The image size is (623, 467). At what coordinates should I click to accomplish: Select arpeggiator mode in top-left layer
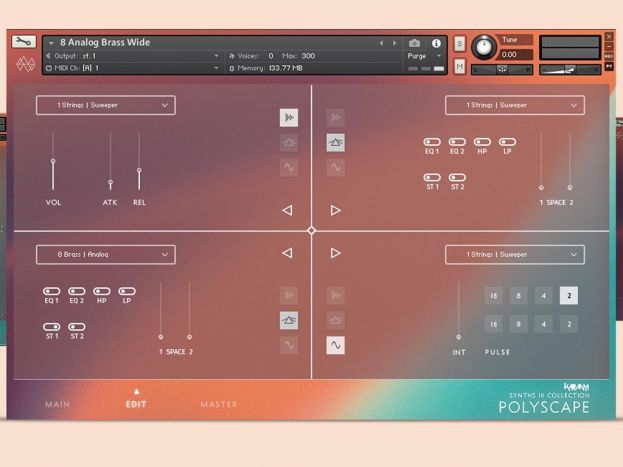tap(289, 118)
